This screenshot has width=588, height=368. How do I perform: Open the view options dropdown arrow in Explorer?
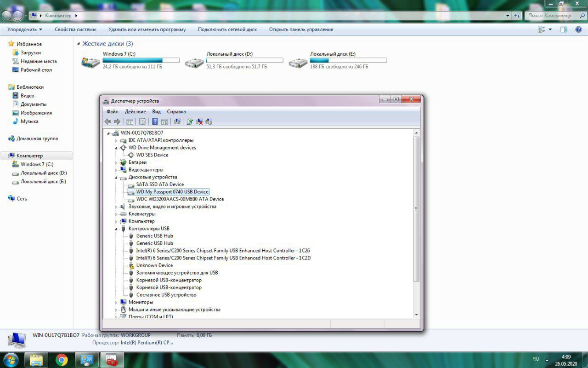point(550,29)
